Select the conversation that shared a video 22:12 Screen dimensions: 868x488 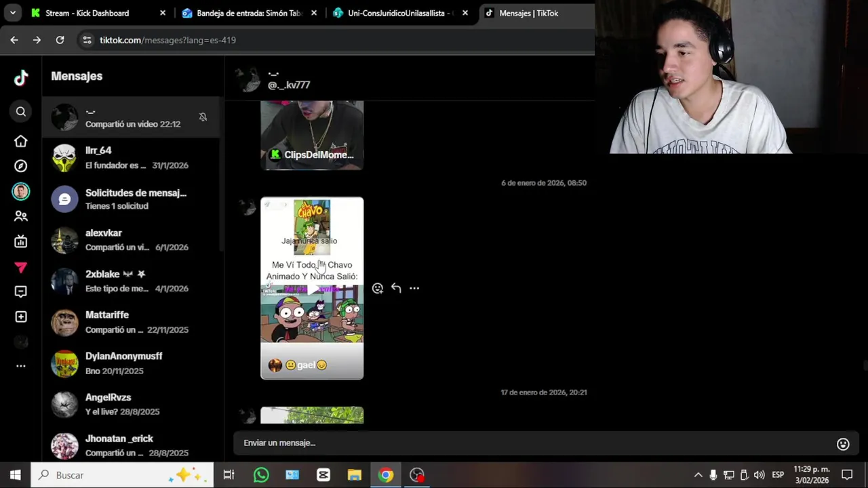(132, 117)
